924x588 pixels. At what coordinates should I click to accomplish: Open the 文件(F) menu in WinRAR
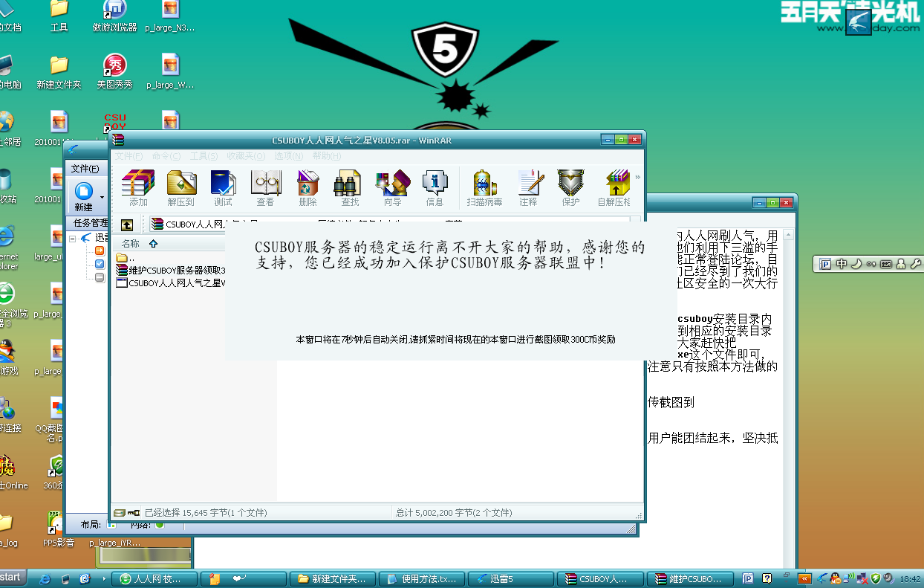tap(128, 156)
